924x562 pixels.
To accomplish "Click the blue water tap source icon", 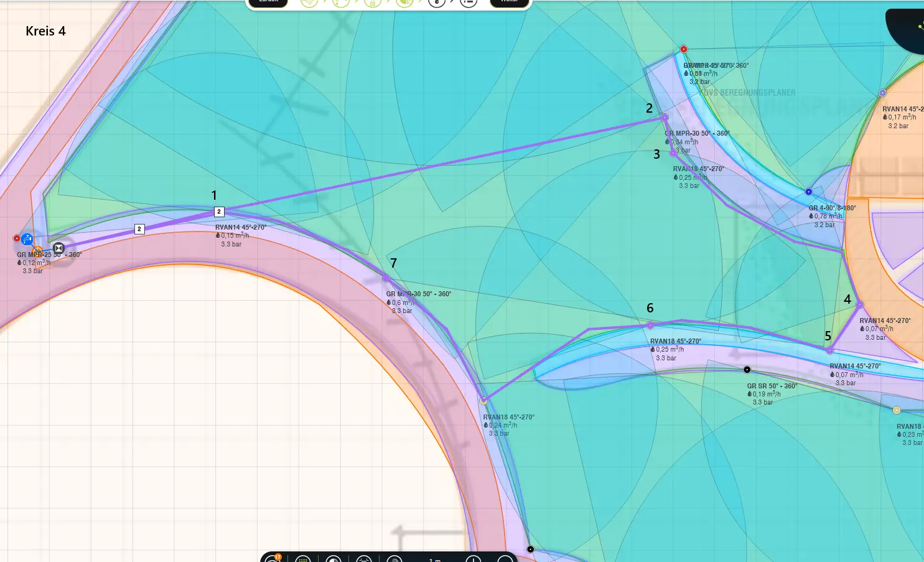I will pos(27,239).
